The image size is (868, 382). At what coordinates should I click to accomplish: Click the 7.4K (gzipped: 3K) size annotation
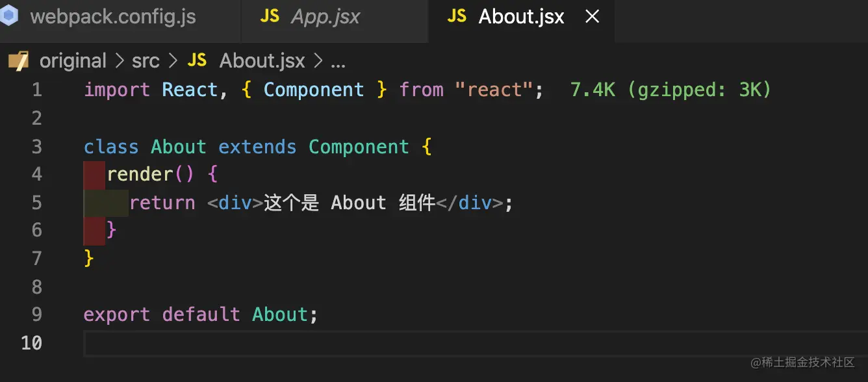coord(670,90)
